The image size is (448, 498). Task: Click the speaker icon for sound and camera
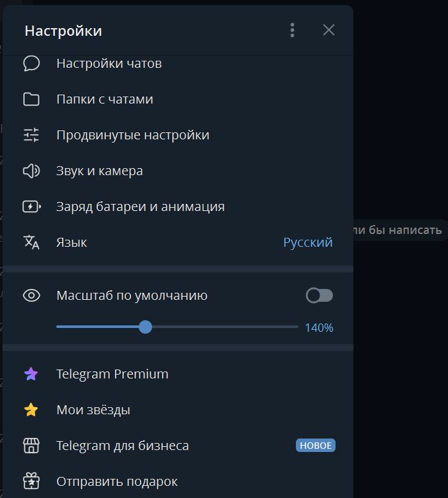click(31, 171)
